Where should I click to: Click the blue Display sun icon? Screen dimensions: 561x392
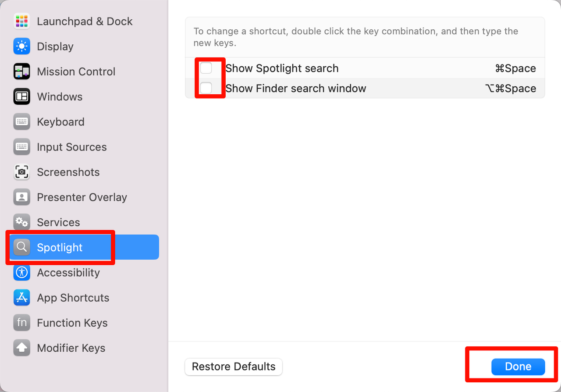[x=21, y=46]
